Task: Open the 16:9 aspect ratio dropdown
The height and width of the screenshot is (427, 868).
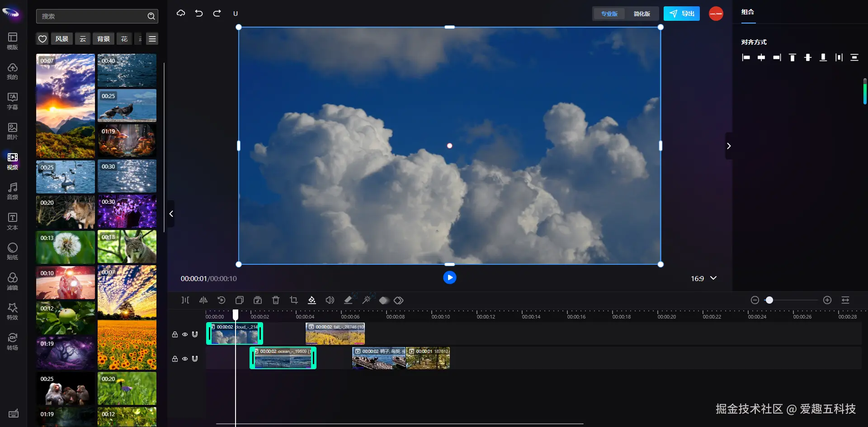Action: 703,278
